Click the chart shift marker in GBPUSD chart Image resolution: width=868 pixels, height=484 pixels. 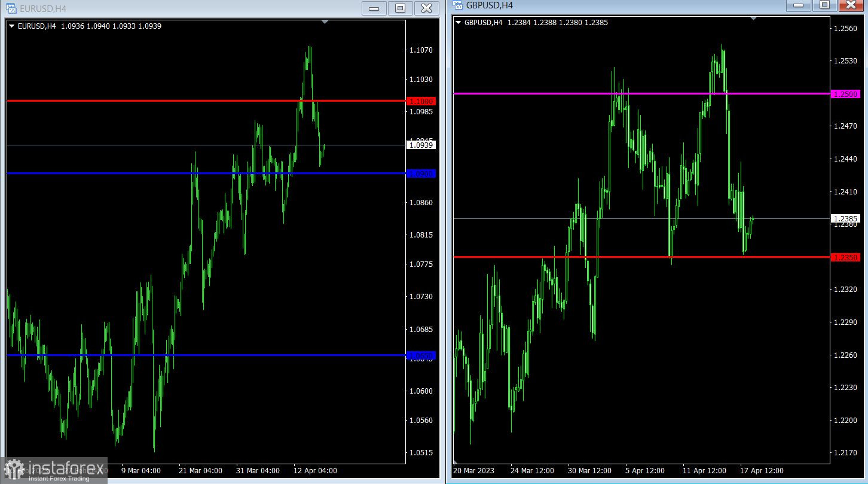click(x=753, y=19)
